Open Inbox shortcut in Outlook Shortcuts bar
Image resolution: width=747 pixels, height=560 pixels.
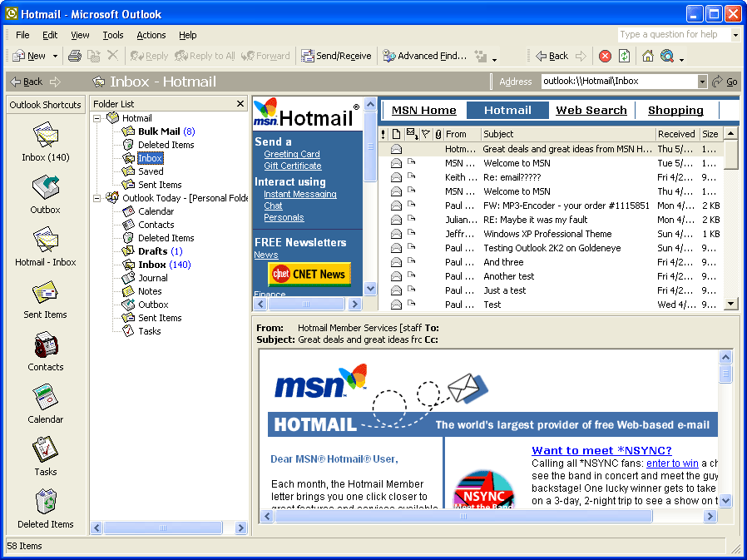point(46,136)
